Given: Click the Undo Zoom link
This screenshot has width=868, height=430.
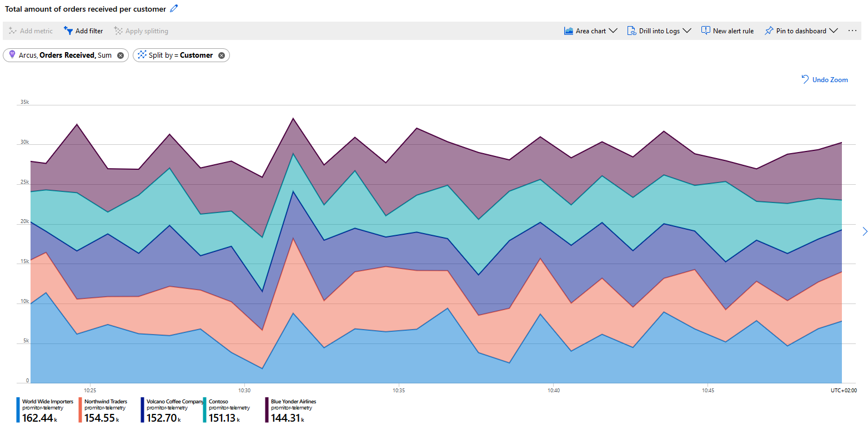Looking at the screenshot, I should point(825,80).
